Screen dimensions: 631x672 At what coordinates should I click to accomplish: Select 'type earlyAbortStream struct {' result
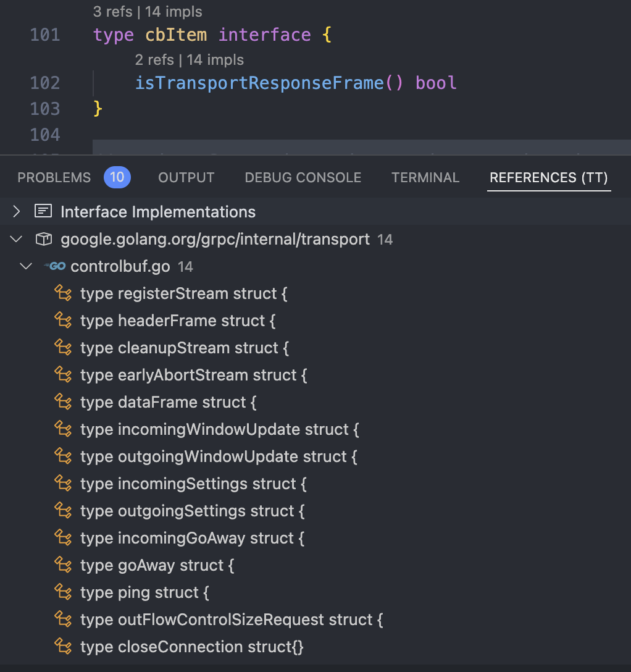coord(194,375)
